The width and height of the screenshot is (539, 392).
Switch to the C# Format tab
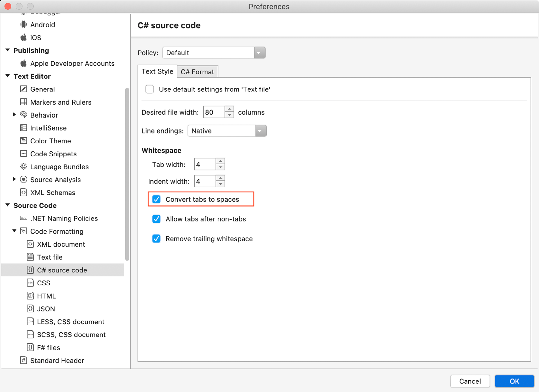tap(197, 72)
